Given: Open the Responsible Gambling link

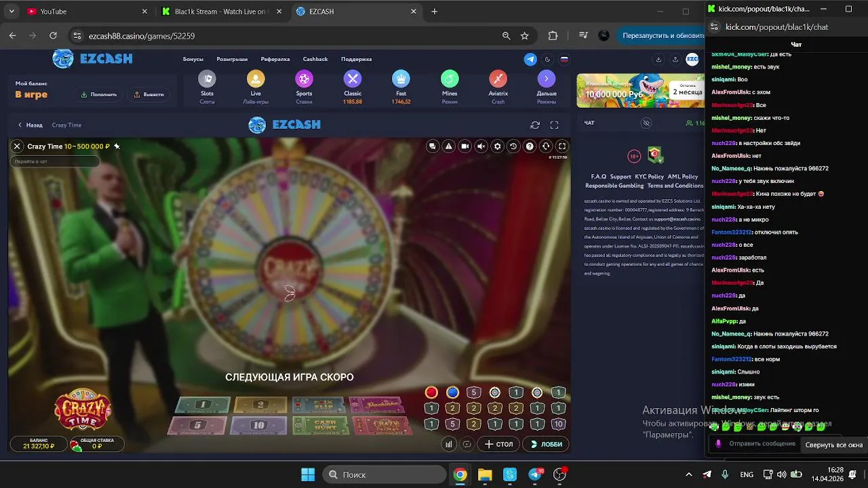Looking at the screenshot, I should [614, 186].
